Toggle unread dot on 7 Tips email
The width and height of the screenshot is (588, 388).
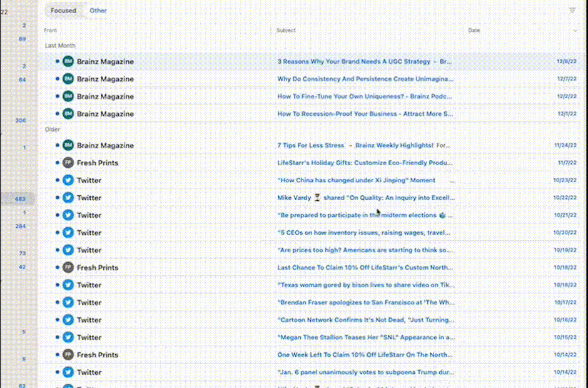pos(58,145)
